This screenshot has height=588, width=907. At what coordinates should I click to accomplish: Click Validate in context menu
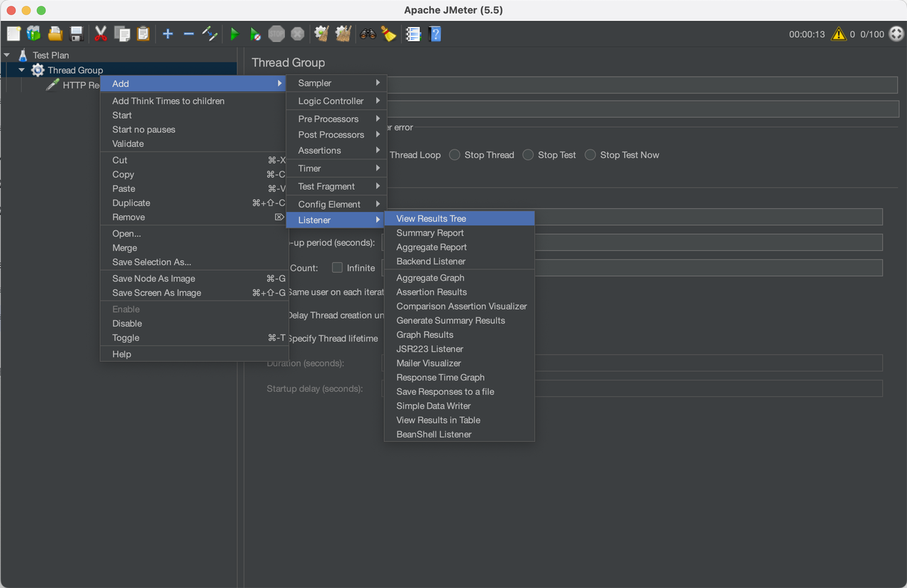coord(193,143)
